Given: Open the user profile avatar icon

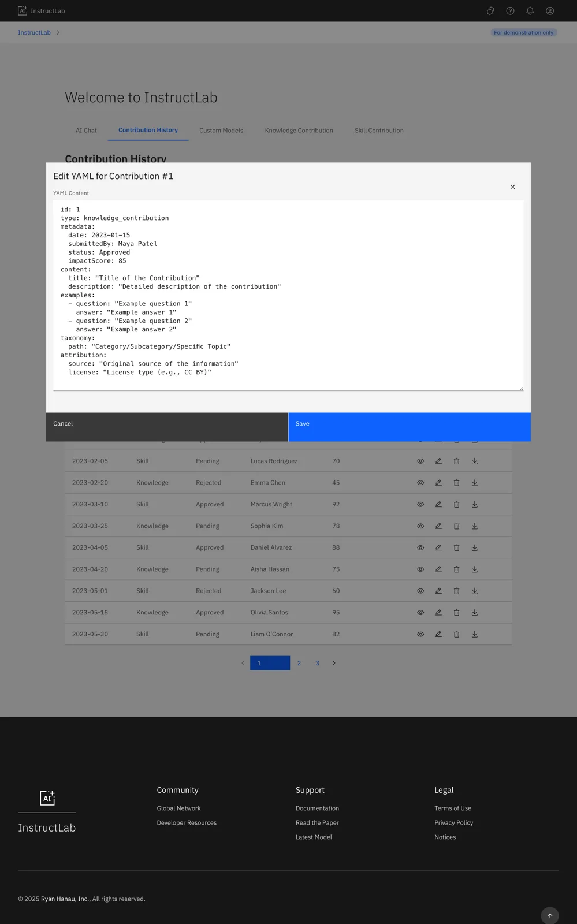Looking at the screenshot, I should tap(550, 11).
